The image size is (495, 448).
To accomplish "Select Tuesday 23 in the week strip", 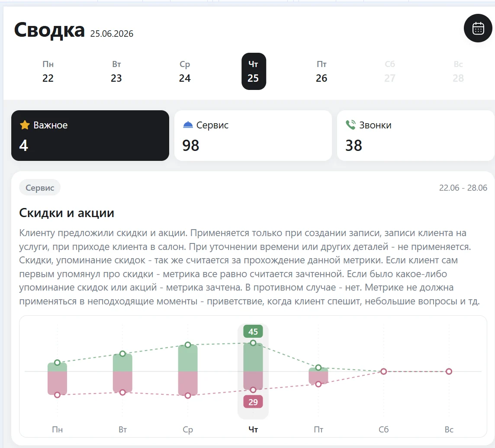I will (116, 72).
